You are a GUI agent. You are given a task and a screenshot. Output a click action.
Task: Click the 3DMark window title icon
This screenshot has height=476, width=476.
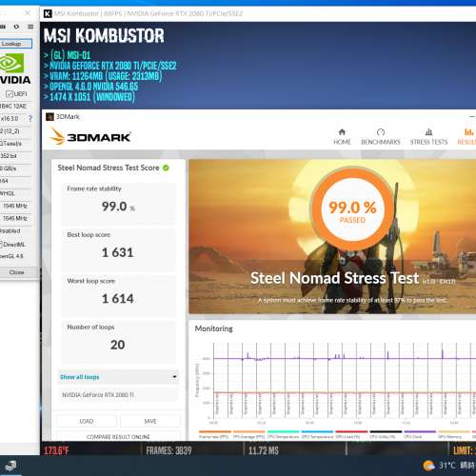[50, 117]
